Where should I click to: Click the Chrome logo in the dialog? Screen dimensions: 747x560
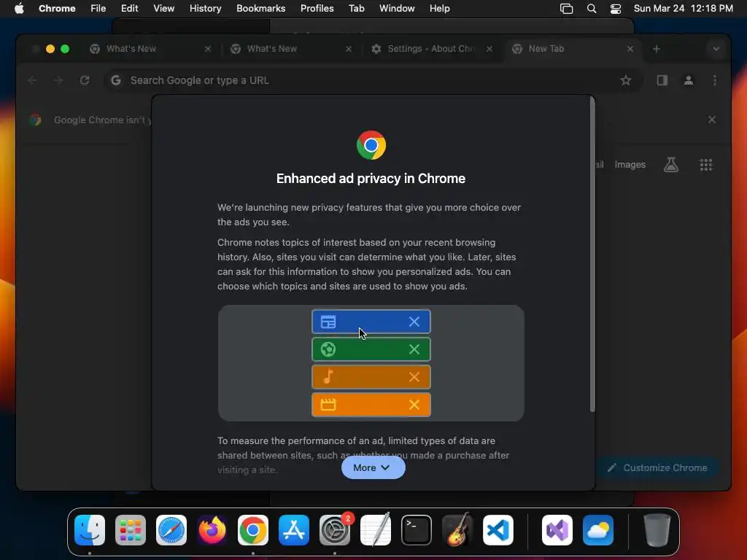[371, 145]
